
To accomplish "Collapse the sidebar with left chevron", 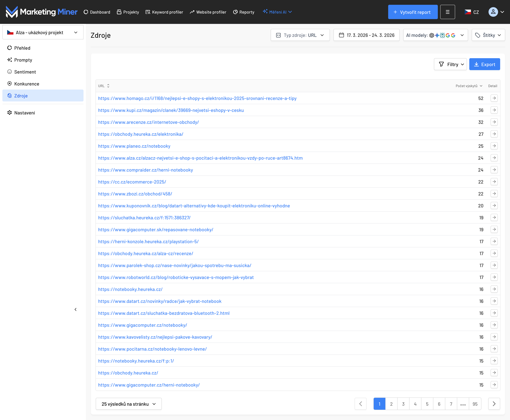I will (75, 309).
